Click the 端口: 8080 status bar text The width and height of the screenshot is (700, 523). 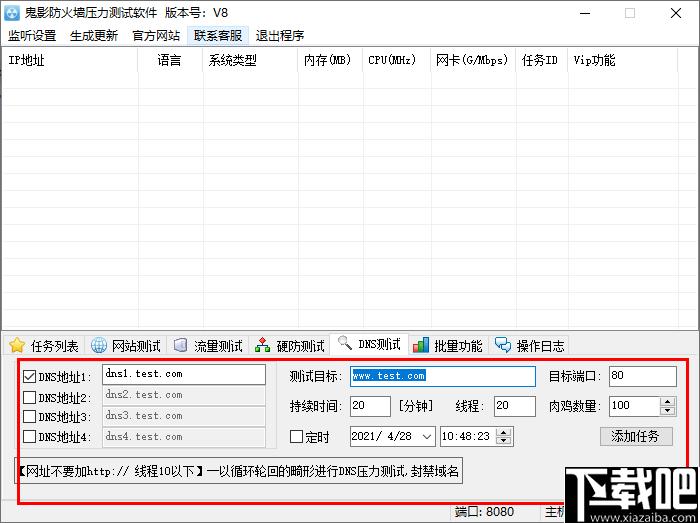coord(484,511)
